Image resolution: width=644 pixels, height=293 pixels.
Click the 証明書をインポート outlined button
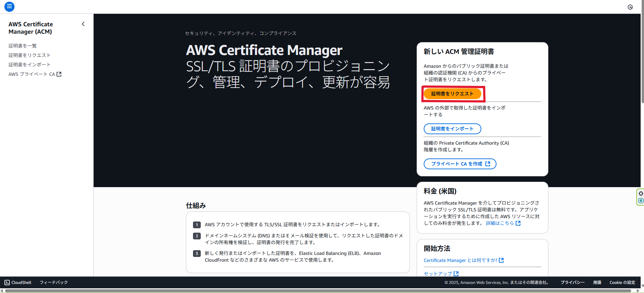click(x=452, y=129)
